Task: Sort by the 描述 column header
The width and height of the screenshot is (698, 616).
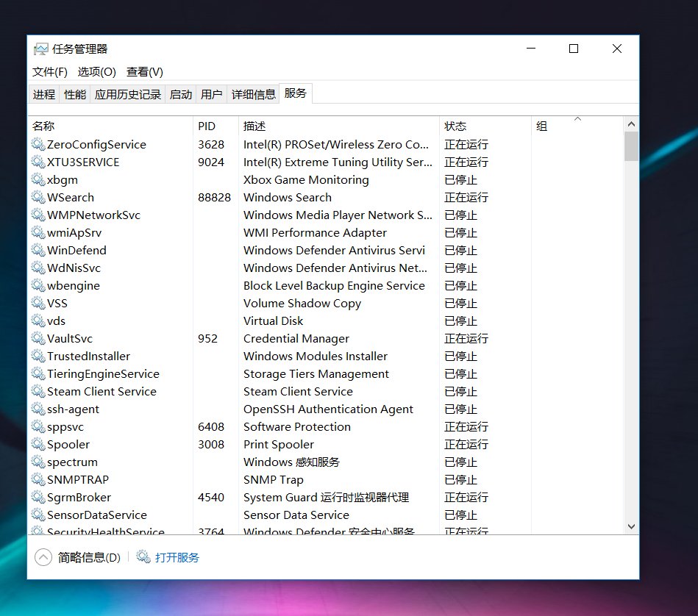Action: click(x=339, y=126)
